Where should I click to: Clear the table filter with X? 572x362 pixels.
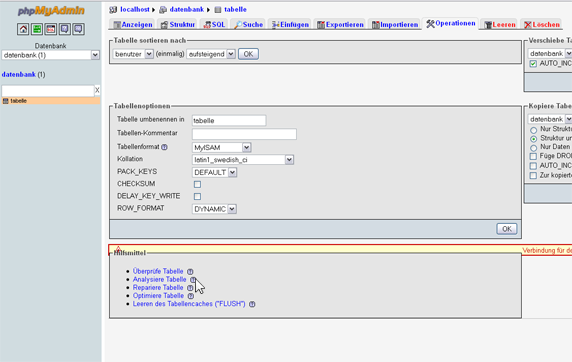[97, 90]
